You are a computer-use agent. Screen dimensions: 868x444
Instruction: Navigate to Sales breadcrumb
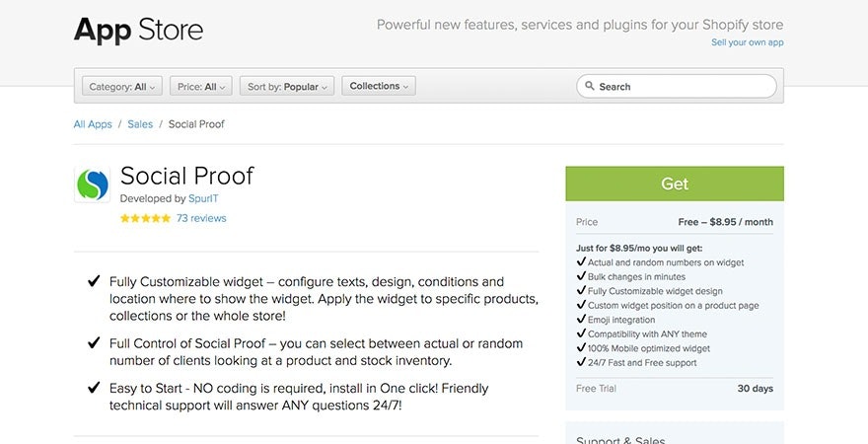point(140,124)
